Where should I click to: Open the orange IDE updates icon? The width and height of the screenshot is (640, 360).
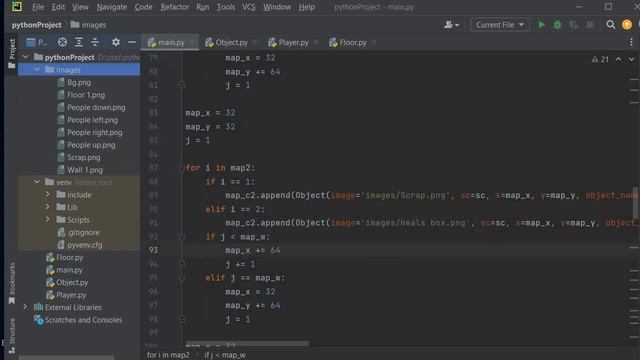[627, 25]
